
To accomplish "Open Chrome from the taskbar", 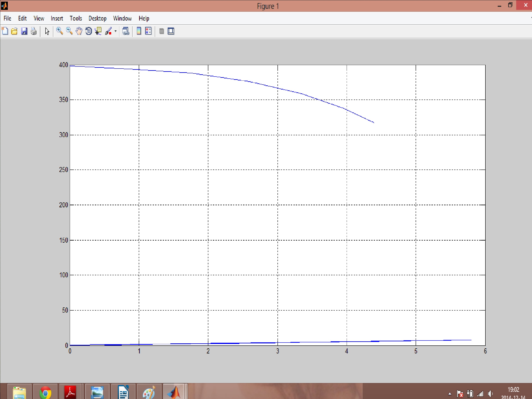I will tap(45, 392).
